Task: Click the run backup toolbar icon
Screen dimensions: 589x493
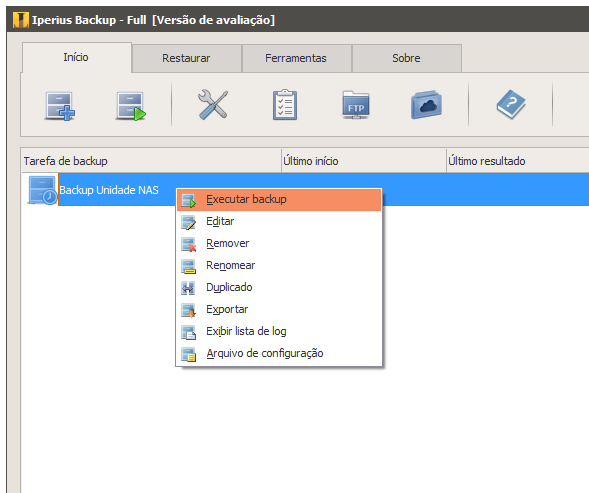Action: tap(130, 106)
